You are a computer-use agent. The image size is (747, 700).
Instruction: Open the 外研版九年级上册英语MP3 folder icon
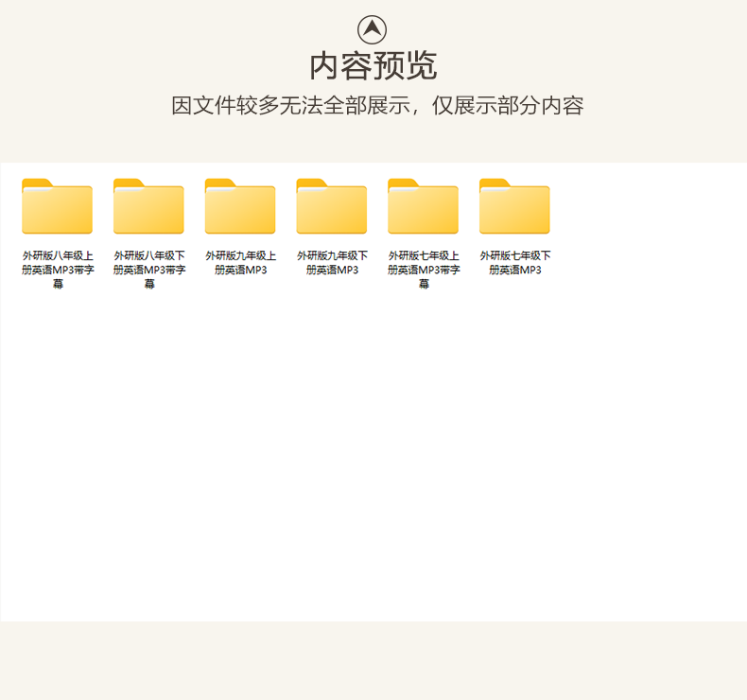(x=240, y=206)
